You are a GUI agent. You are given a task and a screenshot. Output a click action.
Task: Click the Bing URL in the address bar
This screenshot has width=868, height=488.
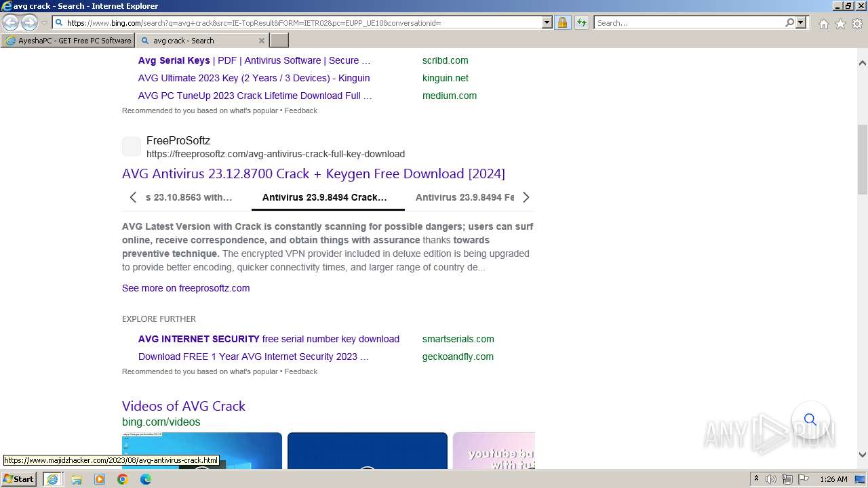click(254, 23)
